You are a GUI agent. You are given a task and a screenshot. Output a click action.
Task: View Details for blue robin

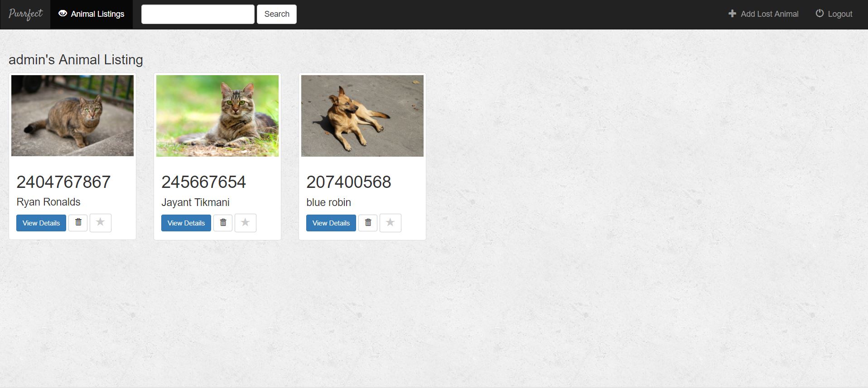[x=331, y=223]
